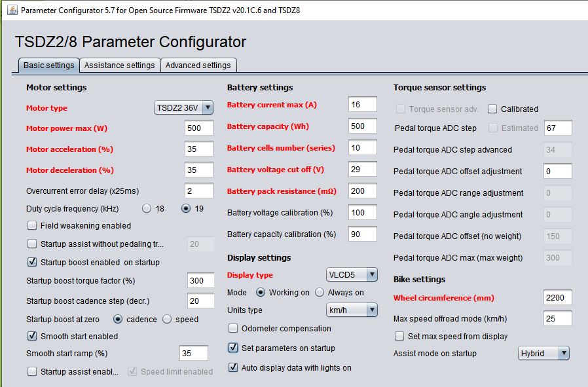This screenshot has width=588, height=387.
Task: Choose Always on display mode
Action: (320, 293)
